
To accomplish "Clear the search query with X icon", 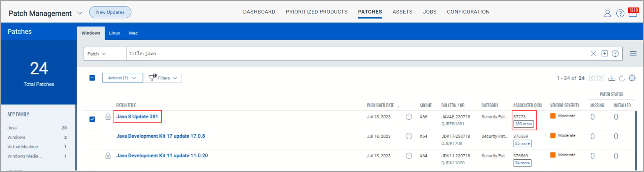I will tap(594, 54).
